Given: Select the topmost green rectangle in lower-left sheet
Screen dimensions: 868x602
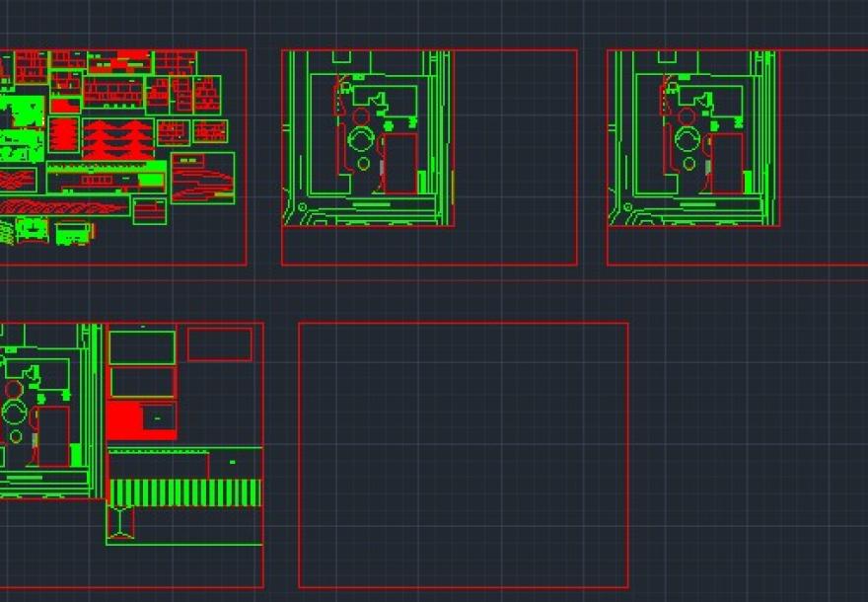Looking at the screenshot, I should point(142,347).
